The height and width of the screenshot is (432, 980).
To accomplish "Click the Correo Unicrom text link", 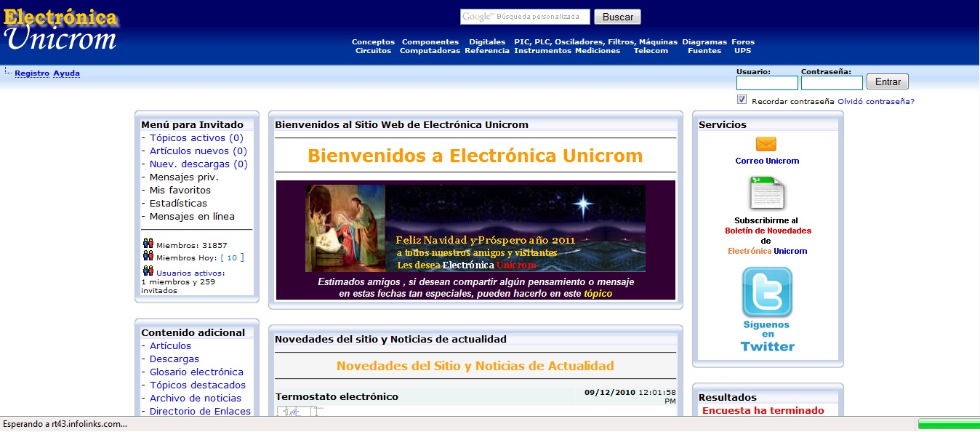I will tap(767, 161).
